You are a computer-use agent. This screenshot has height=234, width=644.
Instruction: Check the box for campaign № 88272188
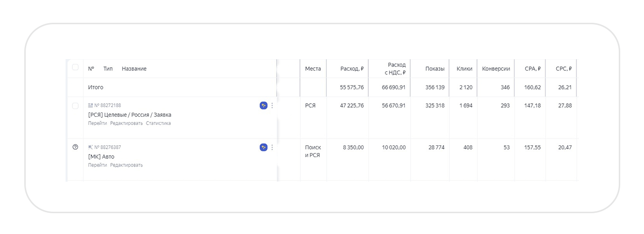[x=75, y=106]
